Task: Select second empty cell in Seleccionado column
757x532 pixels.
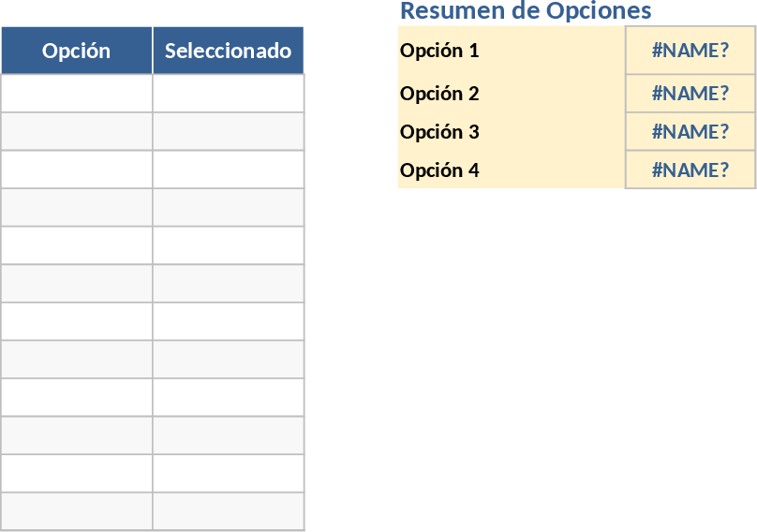Action: click(x=228, y=132)
